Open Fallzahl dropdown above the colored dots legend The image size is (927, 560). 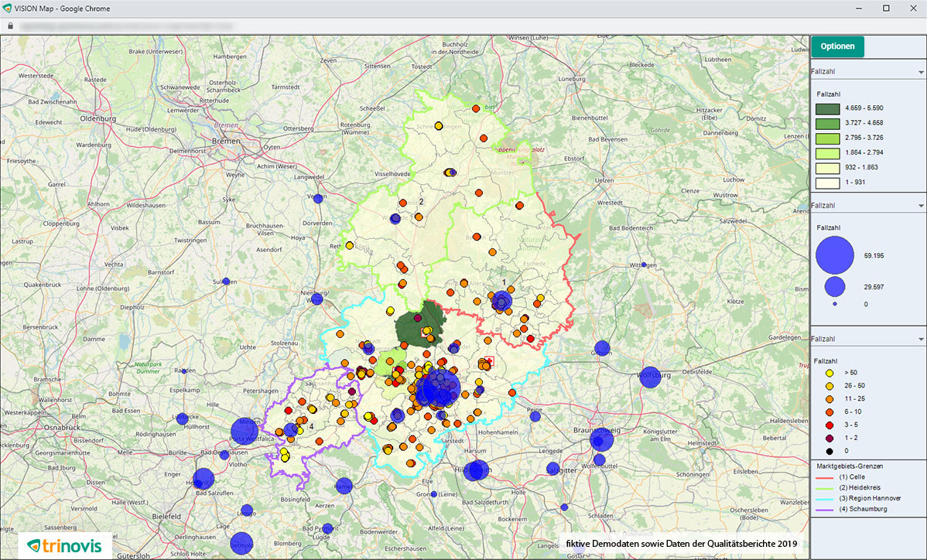pos(920,340)
